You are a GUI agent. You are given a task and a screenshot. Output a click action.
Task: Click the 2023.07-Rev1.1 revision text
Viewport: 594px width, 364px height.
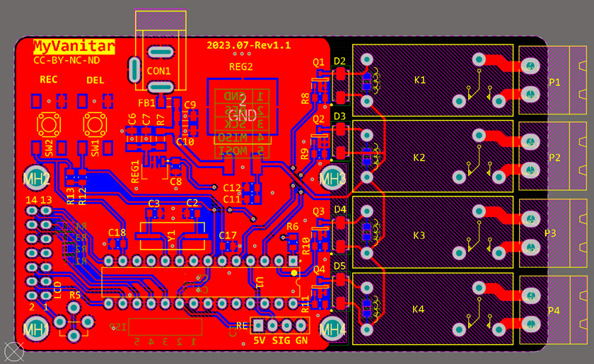tap(248, 45)
